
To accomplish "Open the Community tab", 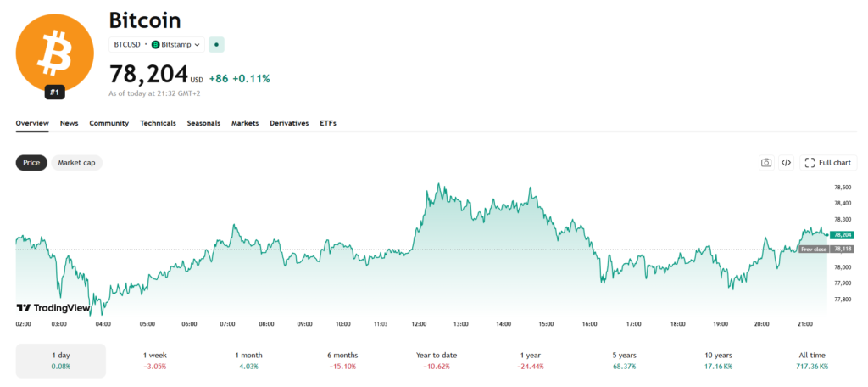I will [x=109, y=123].
